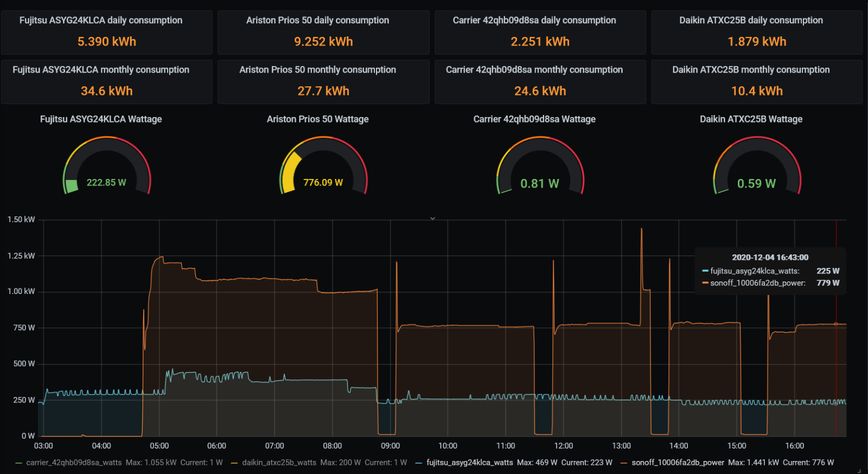Click the yellow daikin legend color swatch
The height and width of the screenshot is (474, 868).
coord(234,463)
